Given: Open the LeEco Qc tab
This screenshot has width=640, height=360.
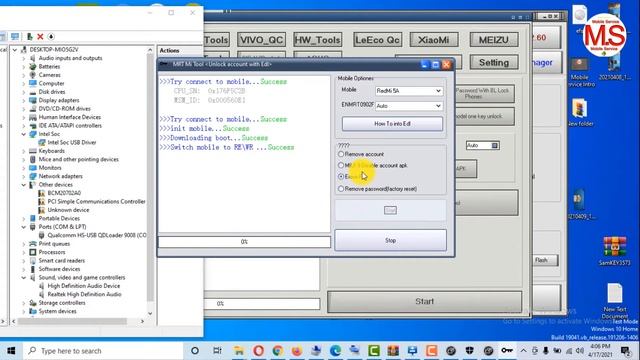Looking at the screenshot, I should coord(378,40).
